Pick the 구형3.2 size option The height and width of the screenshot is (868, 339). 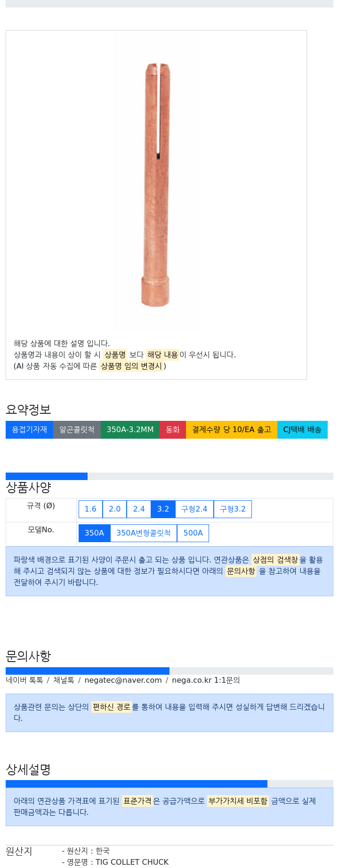233,509
